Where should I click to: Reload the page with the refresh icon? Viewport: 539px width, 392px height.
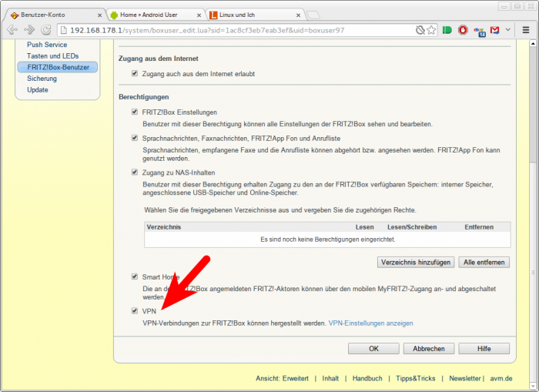click(46, 30)
